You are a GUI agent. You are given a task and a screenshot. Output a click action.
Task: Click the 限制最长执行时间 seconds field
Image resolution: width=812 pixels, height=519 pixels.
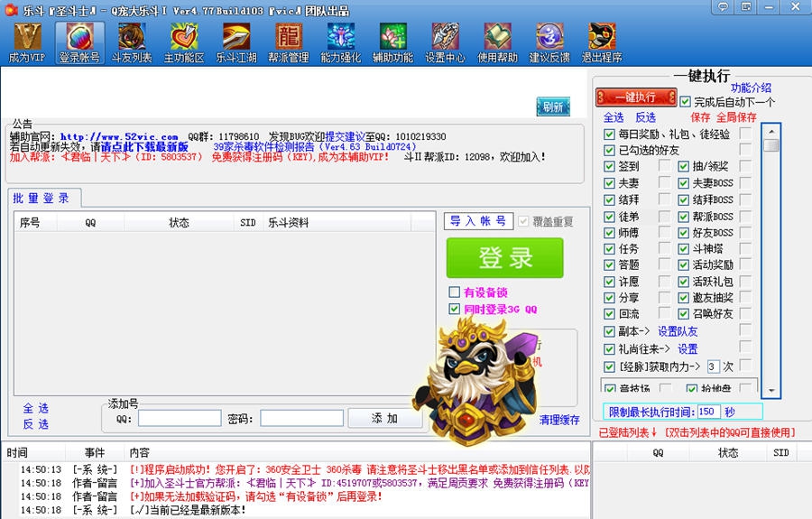point(708,412)
